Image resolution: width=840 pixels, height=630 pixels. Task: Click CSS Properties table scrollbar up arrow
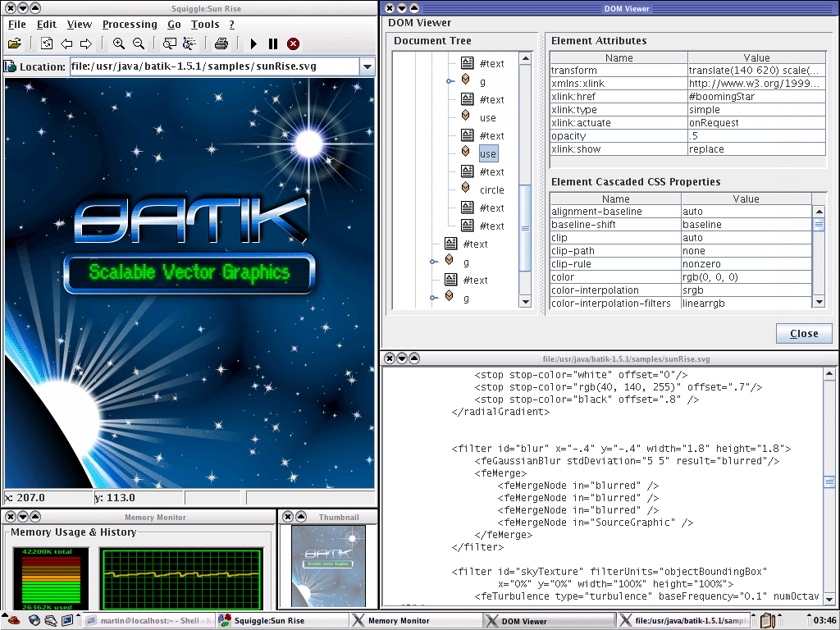tap(819, 212)
